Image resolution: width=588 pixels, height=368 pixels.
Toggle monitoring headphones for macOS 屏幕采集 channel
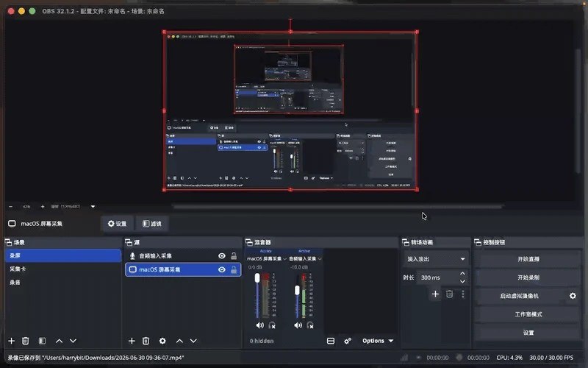tap(272, 325)
